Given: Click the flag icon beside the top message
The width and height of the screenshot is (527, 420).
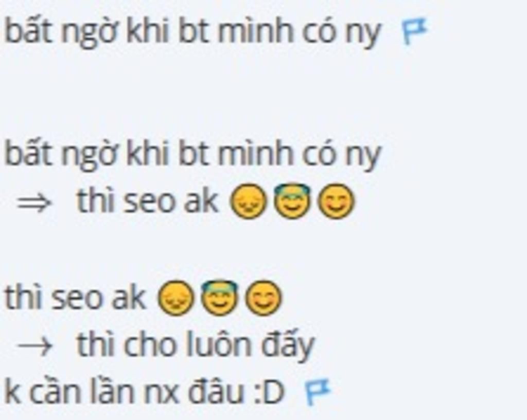Looking at the screenshot, I should [415, 31].
